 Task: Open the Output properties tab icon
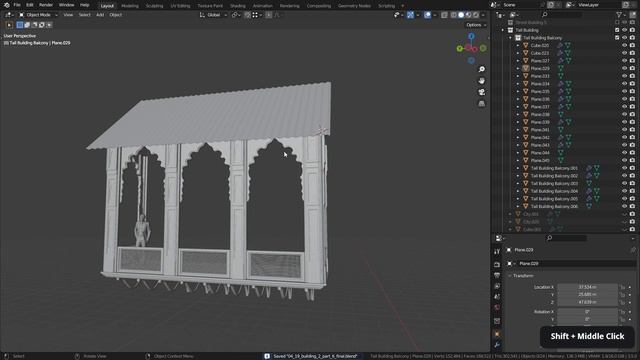point(497,275)
